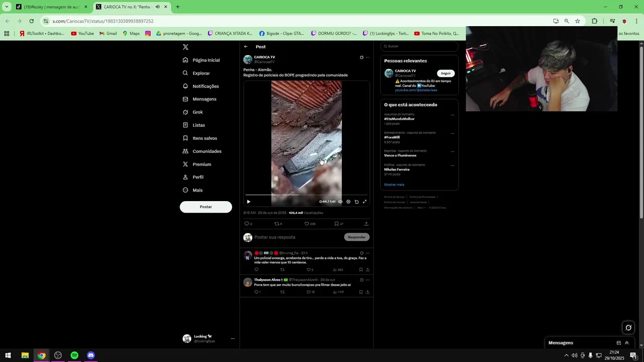Click the X logo in the sidebar
This screenshot has height=362, width=644.
[x=186, y=47]
